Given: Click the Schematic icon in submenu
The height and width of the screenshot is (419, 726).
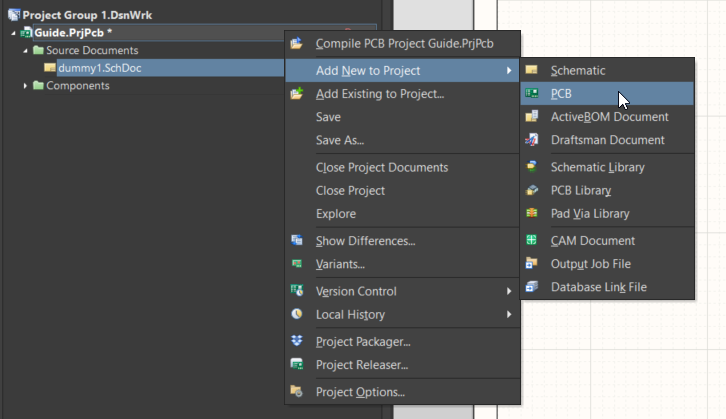Looking at the screenshot, I should click(532, 70).
